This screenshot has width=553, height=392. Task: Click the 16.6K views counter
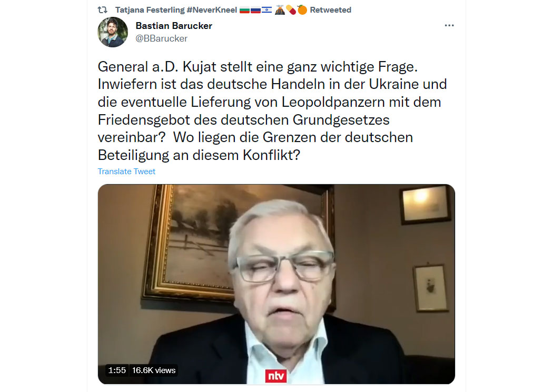tap(154, 370)
